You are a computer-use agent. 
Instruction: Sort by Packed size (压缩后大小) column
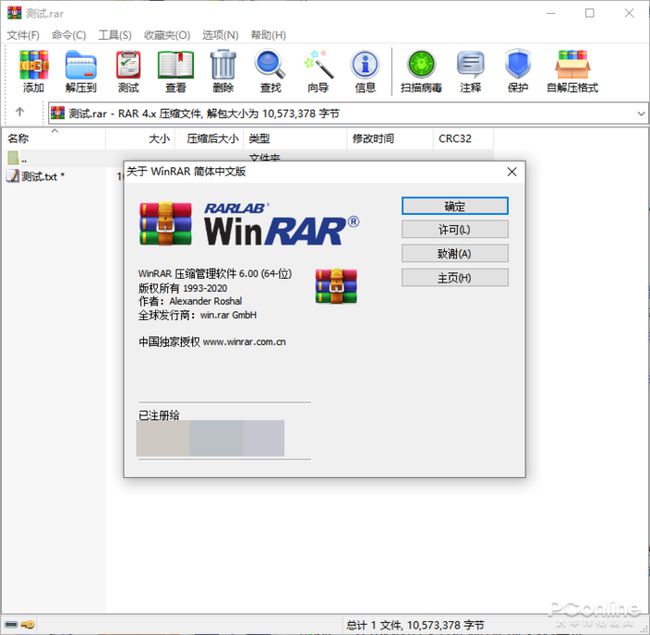[209, 138]
